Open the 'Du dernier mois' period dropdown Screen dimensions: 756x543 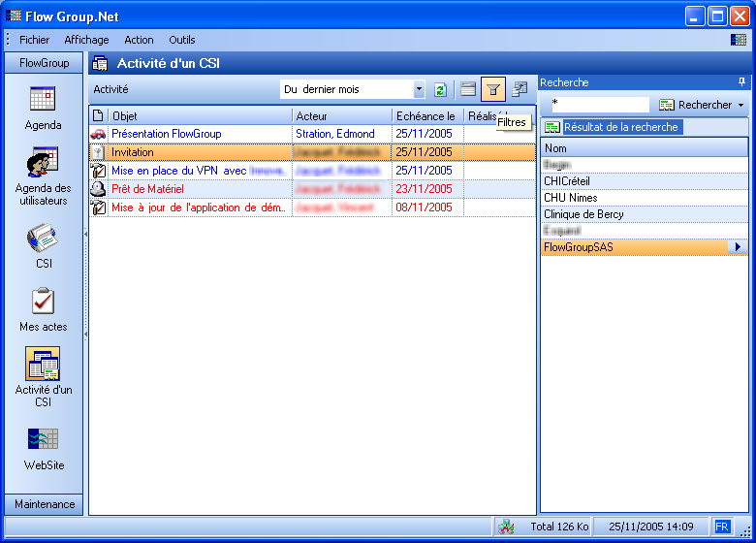pos(419,90)
